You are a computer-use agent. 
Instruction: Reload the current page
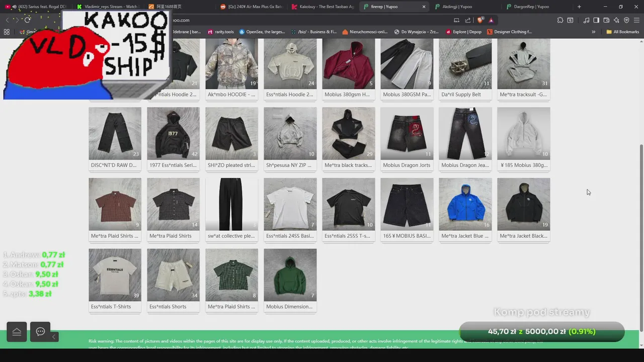[x=27, y=20]
